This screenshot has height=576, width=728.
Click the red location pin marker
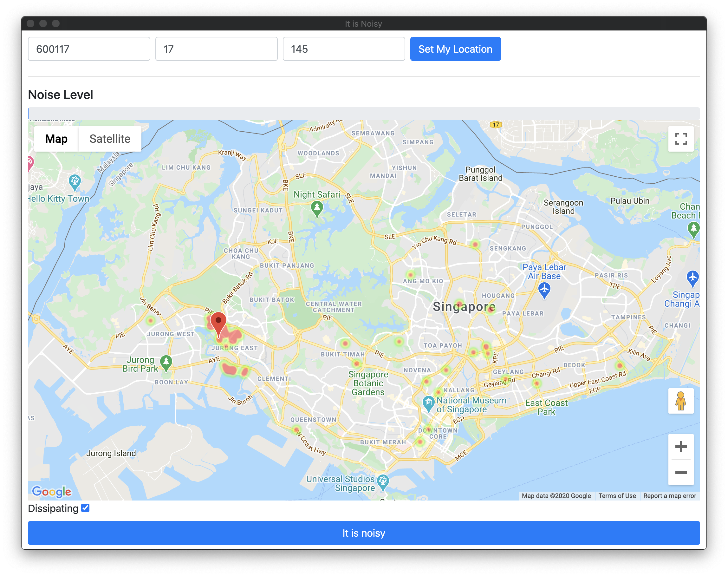pos(218,324)
